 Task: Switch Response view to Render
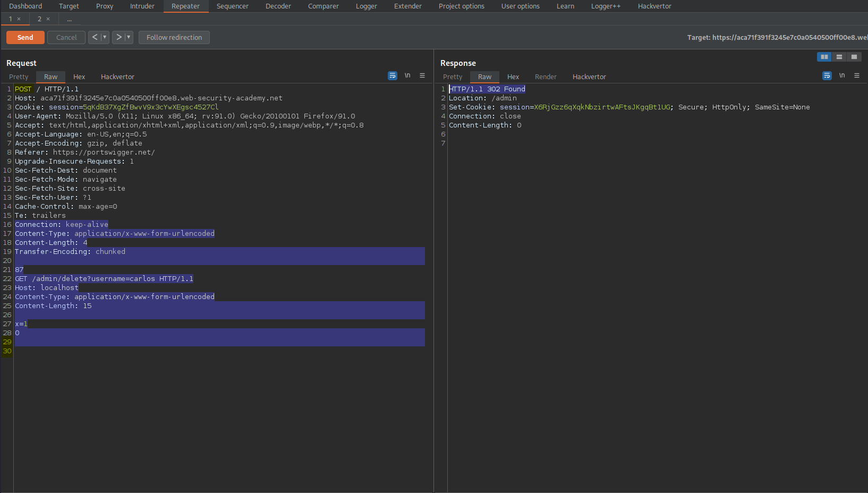(x=546, y=77)
